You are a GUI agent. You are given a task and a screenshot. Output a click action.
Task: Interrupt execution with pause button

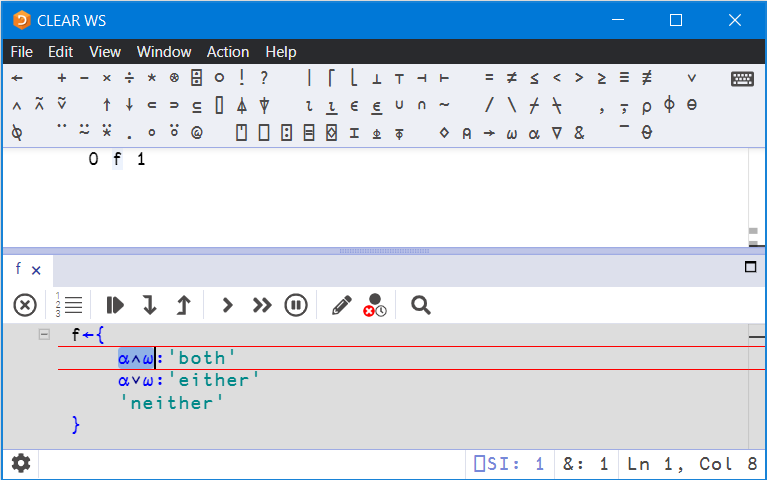[x=296, y=305]
